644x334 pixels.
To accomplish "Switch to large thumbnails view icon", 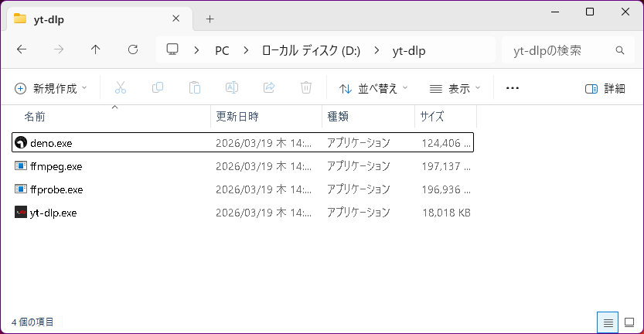I will (x=629, y=322).
